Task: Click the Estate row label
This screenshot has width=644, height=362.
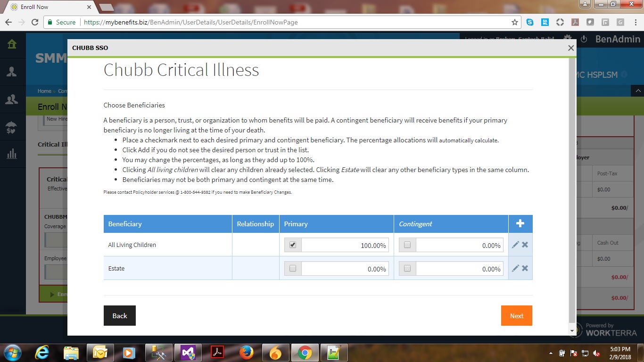Action: (116, 268)
